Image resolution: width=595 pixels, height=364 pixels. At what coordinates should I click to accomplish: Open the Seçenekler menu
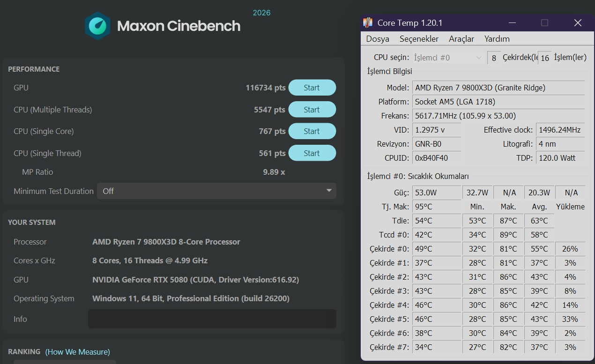pos(419,39)
